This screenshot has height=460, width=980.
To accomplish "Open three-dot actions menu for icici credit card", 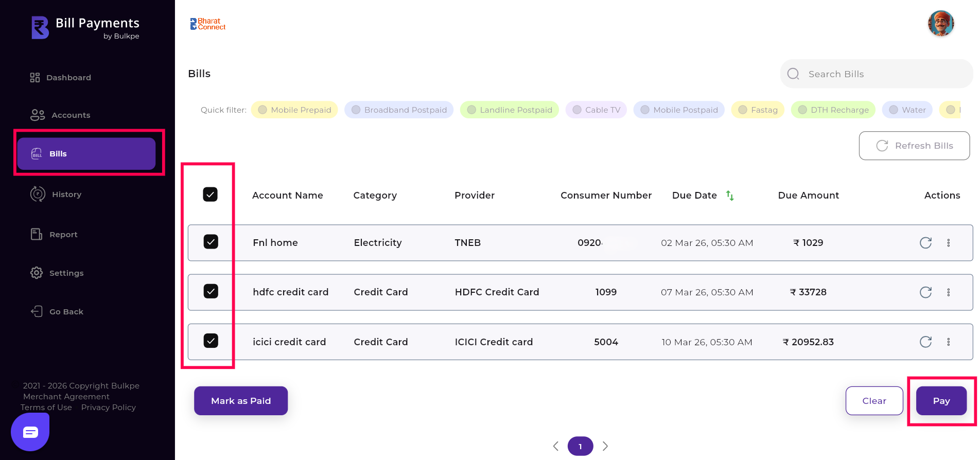I will (x=948, y=342).
